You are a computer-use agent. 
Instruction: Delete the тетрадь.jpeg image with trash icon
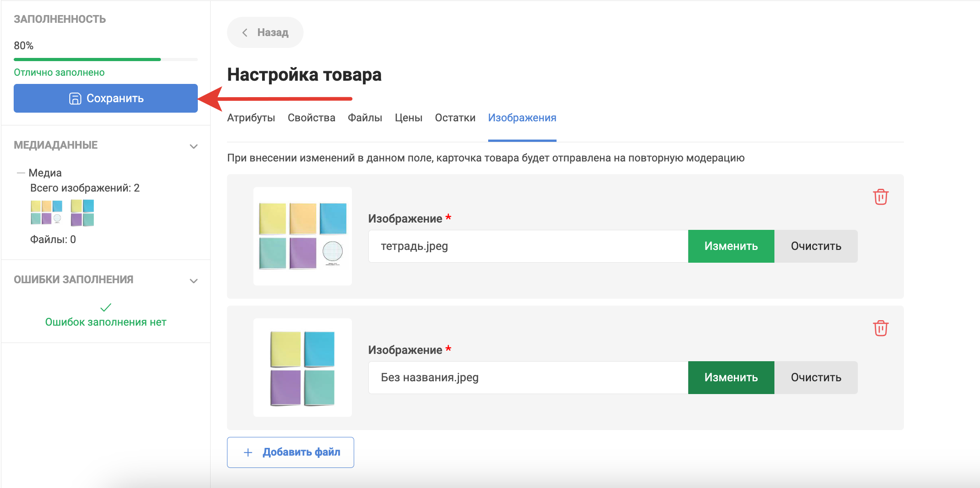coord(880,197)
